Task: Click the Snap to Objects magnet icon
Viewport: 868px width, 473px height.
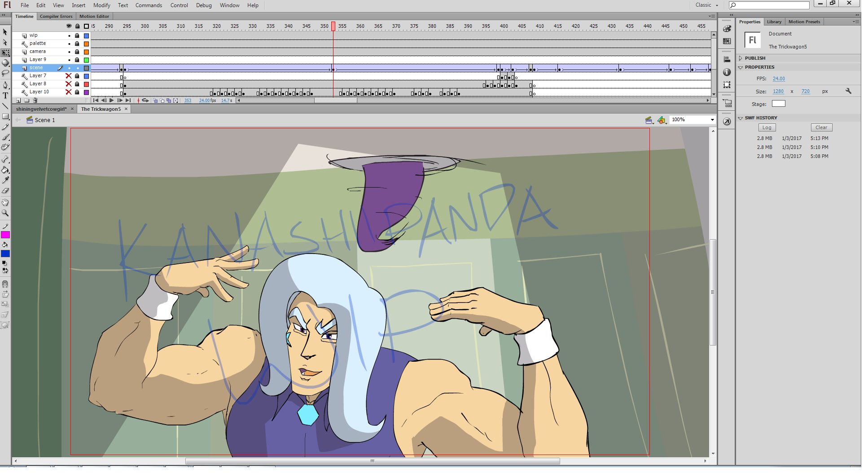Action: (5, 284)
